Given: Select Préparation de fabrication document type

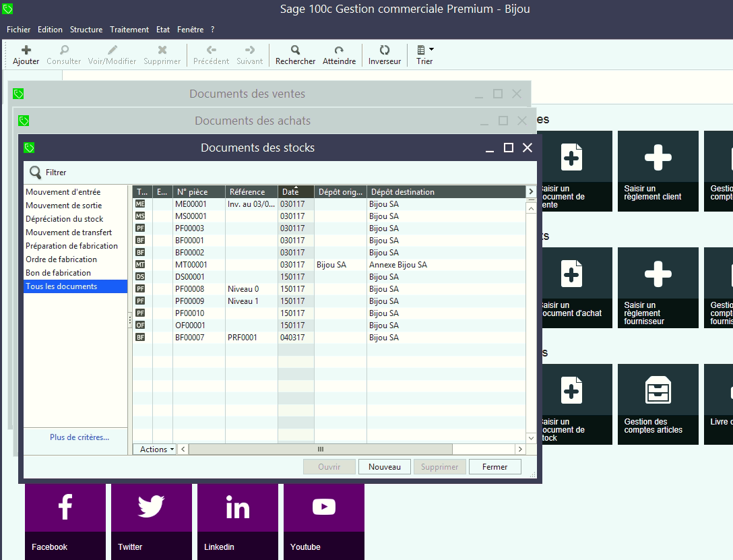Looking at the screenshot, I should pyautogui.click(x=75, y=246).
